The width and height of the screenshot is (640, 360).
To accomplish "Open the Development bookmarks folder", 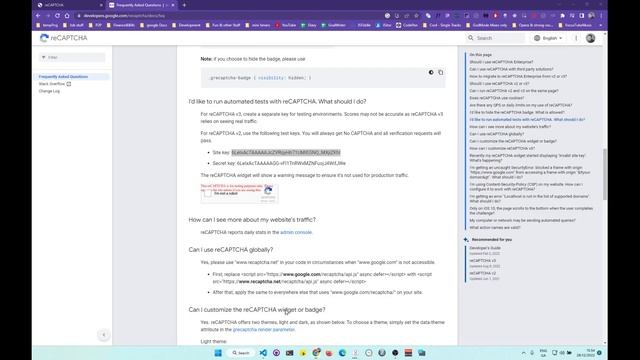I will 186,25.
